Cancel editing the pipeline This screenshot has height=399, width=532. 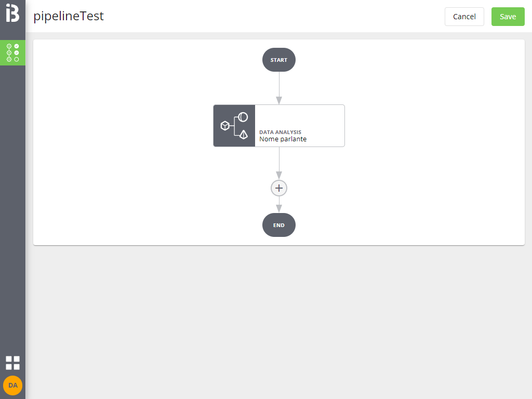point(464,16)
